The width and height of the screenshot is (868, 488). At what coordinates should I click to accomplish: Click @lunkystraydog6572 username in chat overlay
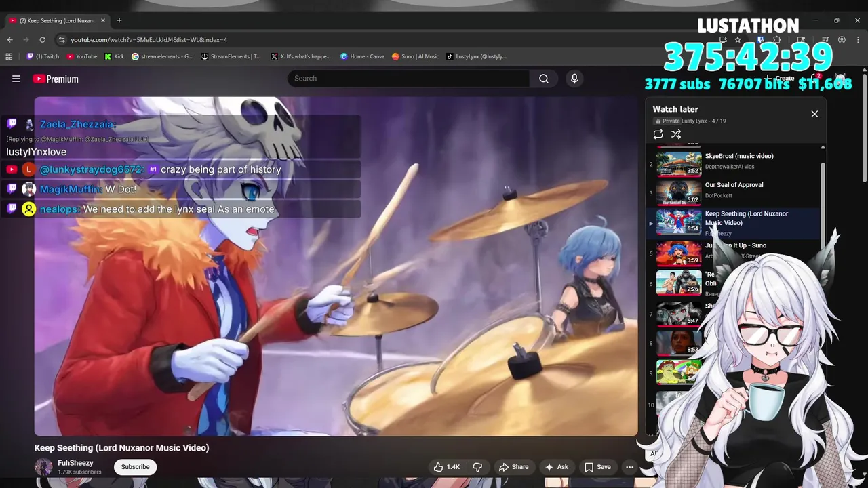92,169
